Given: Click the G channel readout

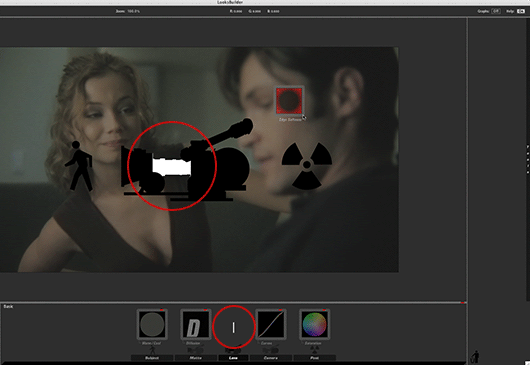Looking at the screenshot, I should pyautogui.click(x=255, y=11).
